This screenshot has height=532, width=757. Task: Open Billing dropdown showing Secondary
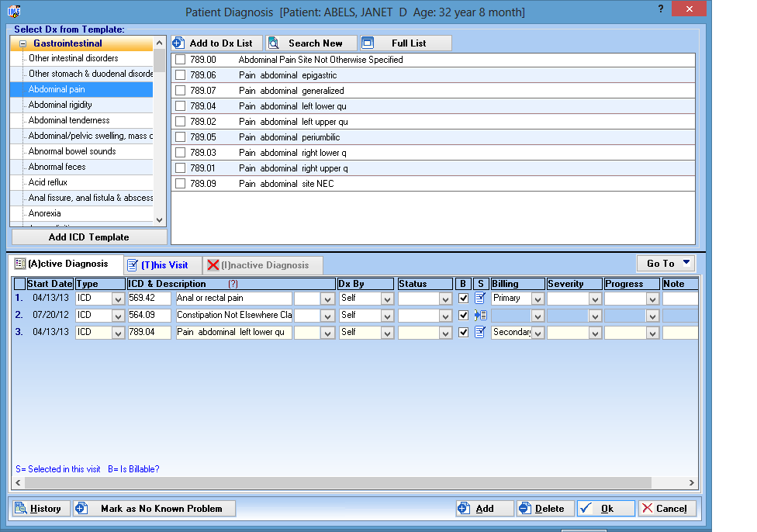[538, 333]
